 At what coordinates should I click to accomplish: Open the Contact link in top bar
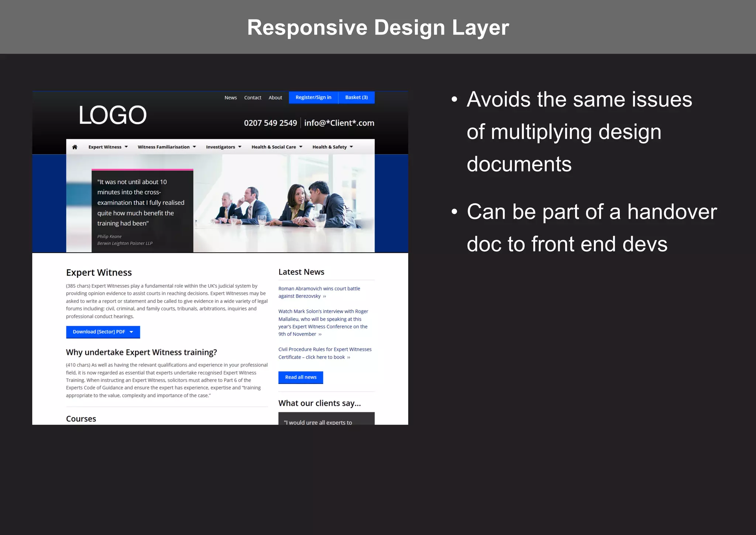tap(253, 98)
